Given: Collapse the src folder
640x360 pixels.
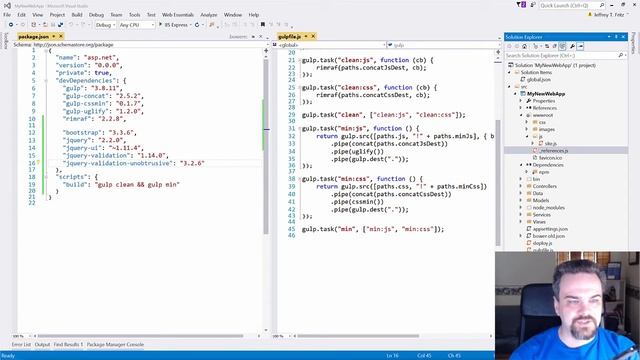Looking at the screenshot, I should coord(509,87).
